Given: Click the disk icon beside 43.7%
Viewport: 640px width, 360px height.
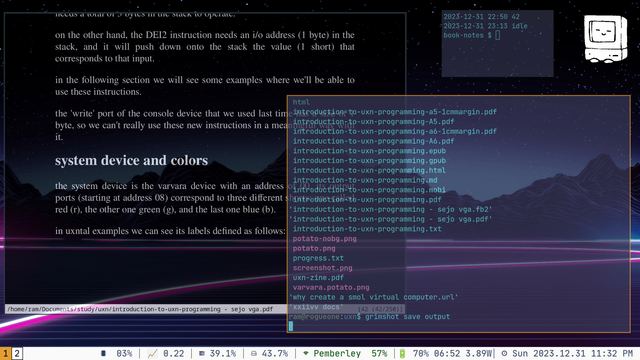Looking at the screenshot, I should (x=253, y=353).
